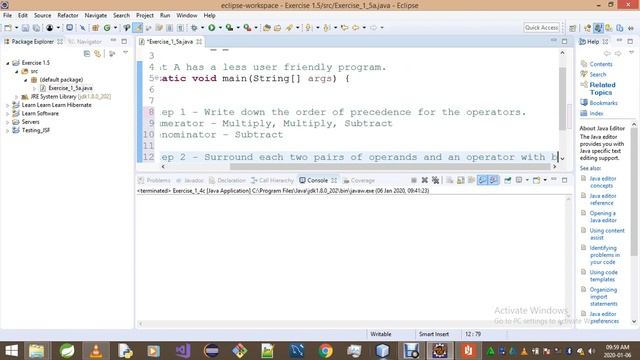640x360 pixels.
Task: Open the Navigate menu
Action: click(x=96, y=16)
